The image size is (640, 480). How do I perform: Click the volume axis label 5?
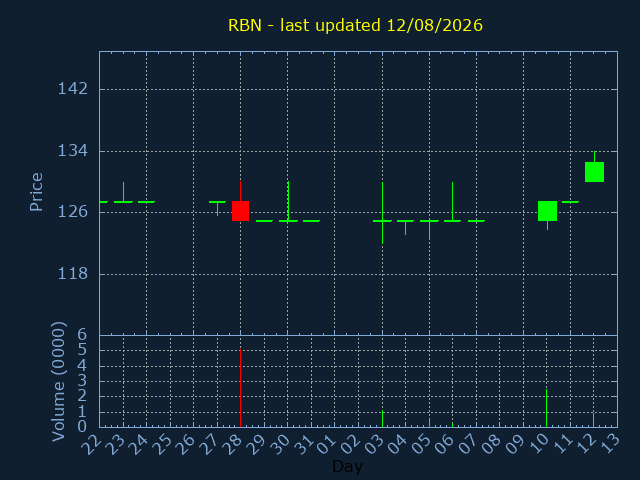click(82, 350)
